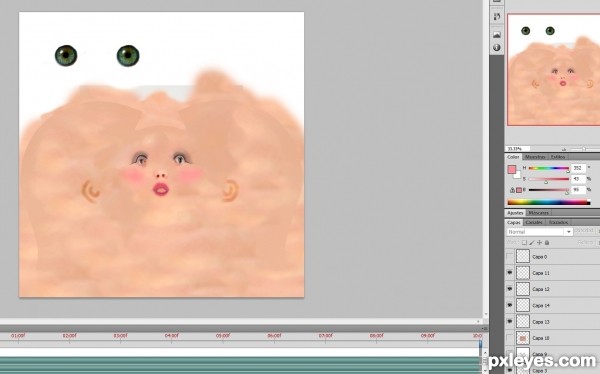Viewport: 600px width, 374px height.
Task: Select layer name 'Capa 0'
Action: point(540,257)
